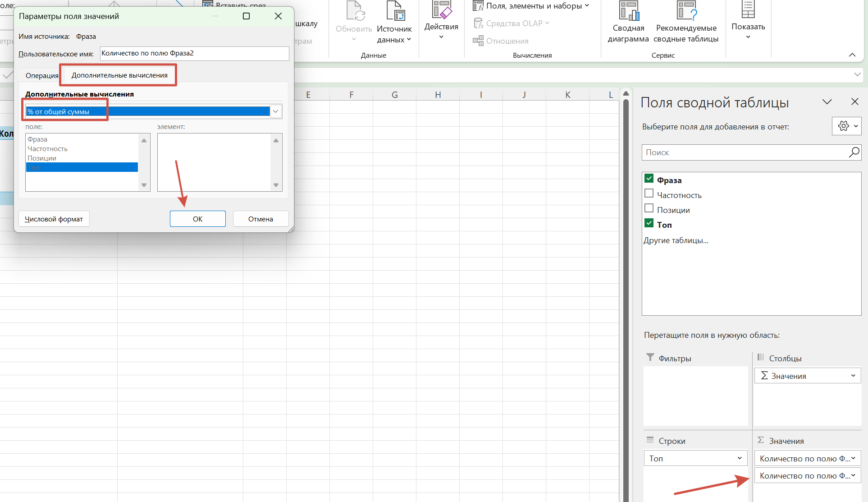Expand the formula bar
This screenshot has width=868, height=502.
pyautogui.click(x=857, y=75)
